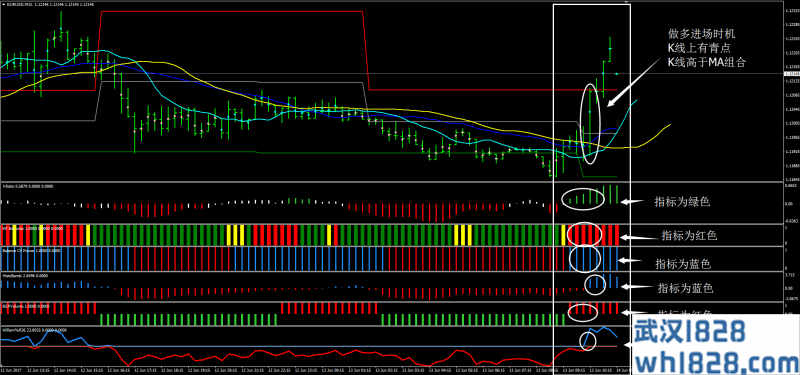Click the Williams %R indicator label
The image size is (800, 375).
(x=19, y=330)
